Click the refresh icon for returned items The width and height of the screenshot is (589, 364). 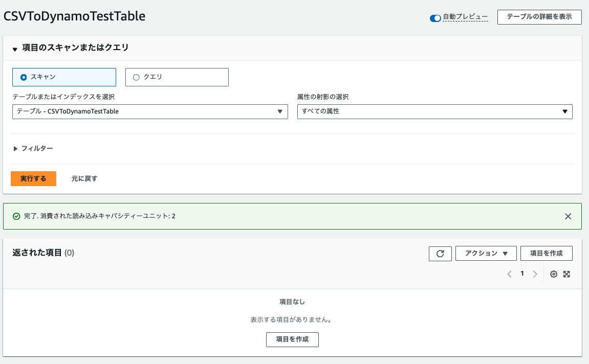point(440,254)
